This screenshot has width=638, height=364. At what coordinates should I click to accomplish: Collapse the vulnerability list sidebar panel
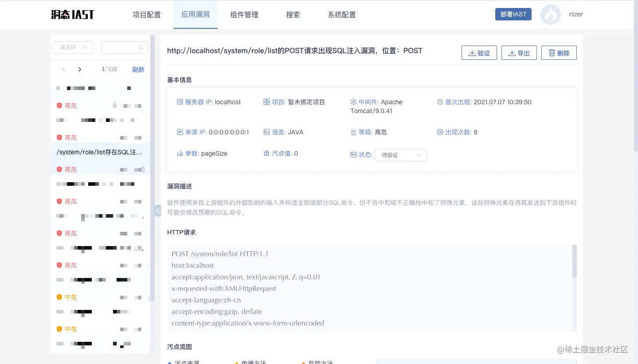pos(158,211)
